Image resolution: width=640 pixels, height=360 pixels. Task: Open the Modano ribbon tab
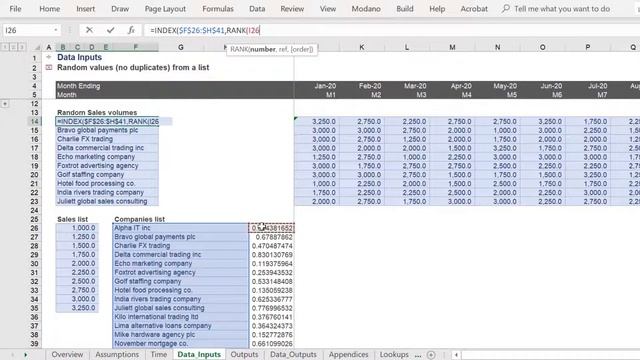point(366,9)
